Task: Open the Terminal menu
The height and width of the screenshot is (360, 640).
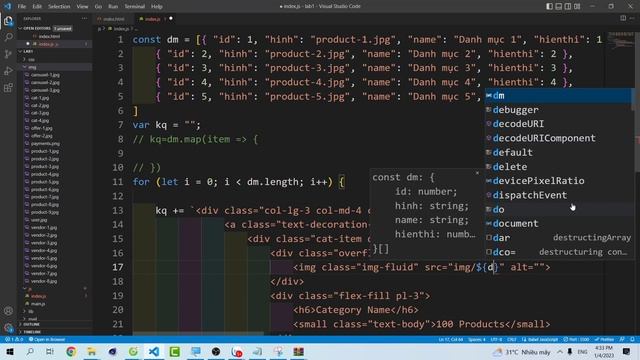Action: [134, 7]
